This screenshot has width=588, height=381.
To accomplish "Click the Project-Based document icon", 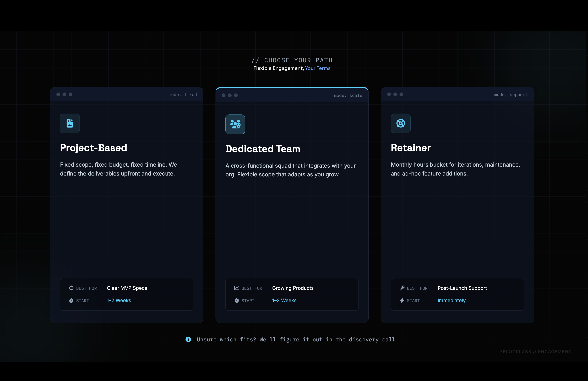I will coord(70,123).
